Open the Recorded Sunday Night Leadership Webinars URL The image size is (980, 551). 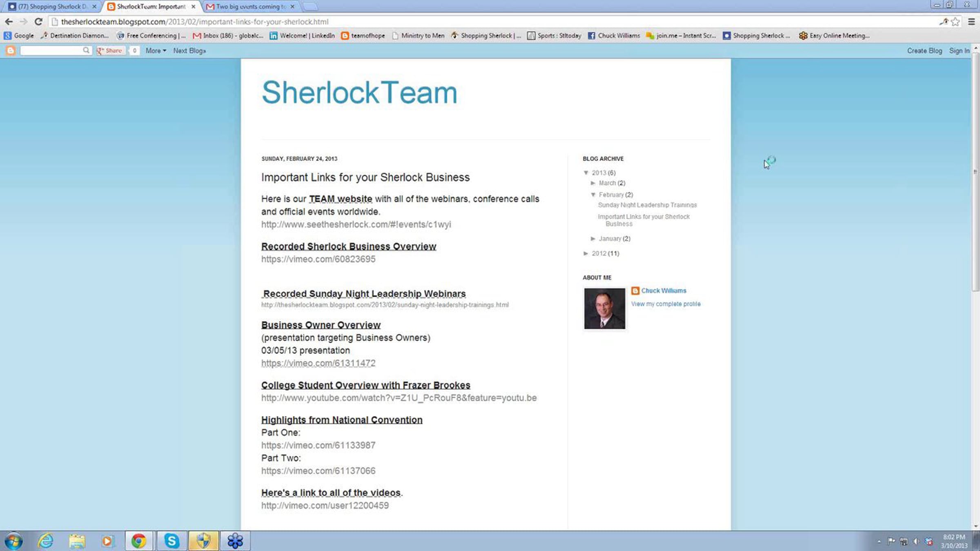coord(385,305)
